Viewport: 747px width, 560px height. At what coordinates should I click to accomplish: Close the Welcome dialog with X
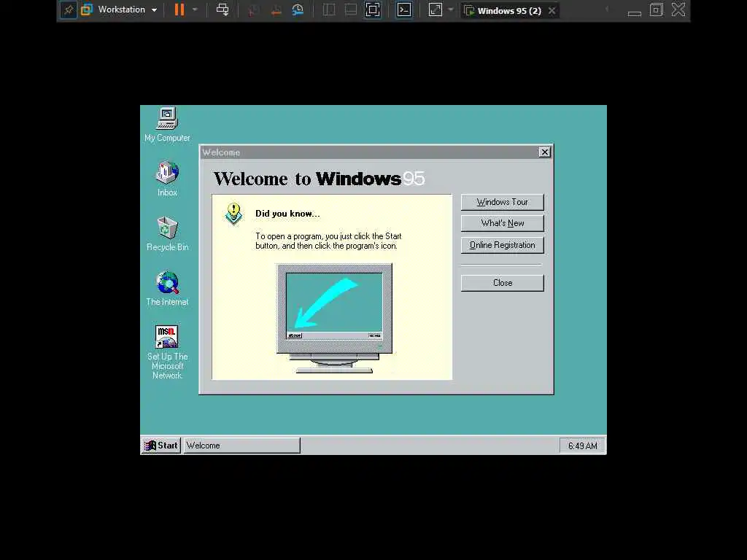pyautogui.click(x=544, y=152)
